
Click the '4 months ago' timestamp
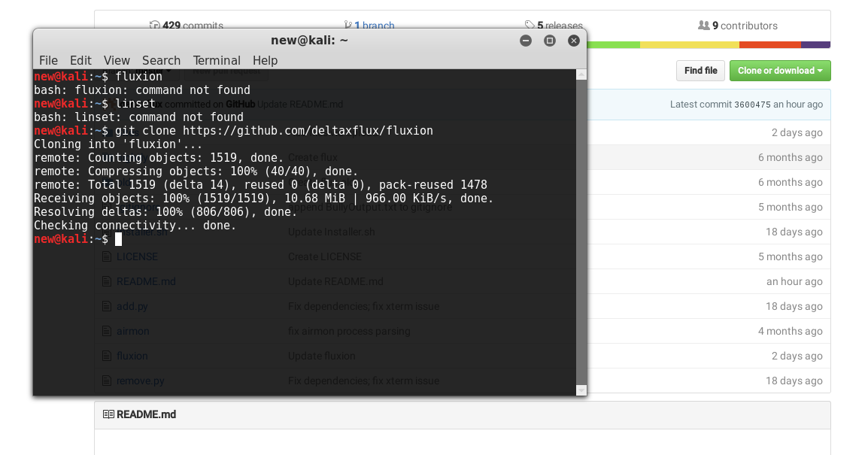[790, 331]
